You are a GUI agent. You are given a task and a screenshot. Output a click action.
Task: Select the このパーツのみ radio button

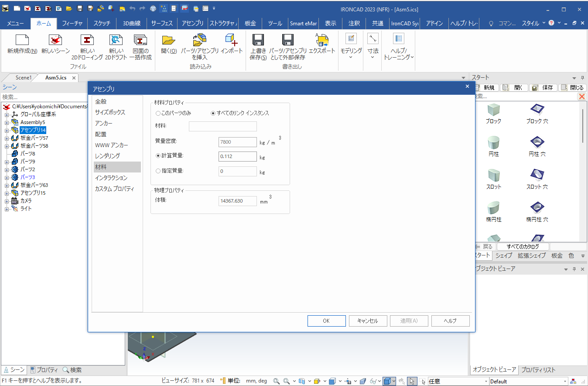(158, 113)
